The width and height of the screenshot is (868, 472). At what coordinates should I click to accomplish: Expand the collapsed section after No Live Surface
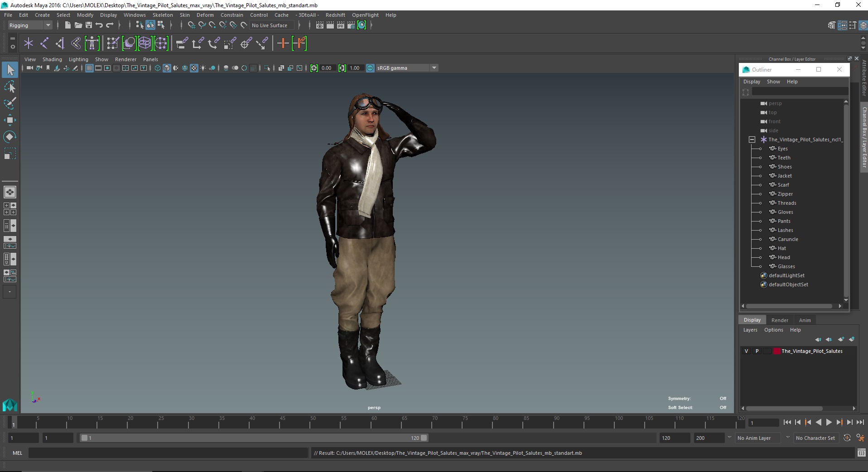coord(299,25)
